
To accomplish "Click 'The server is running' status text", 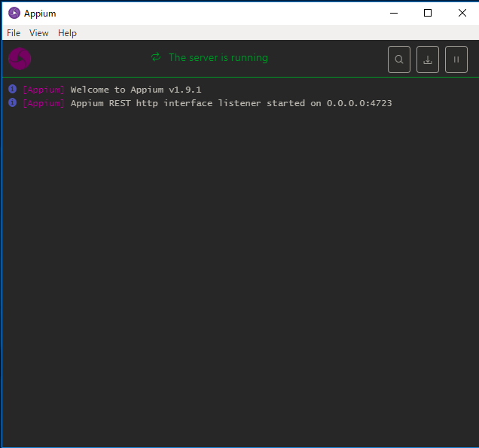I will tap(218, 57).
